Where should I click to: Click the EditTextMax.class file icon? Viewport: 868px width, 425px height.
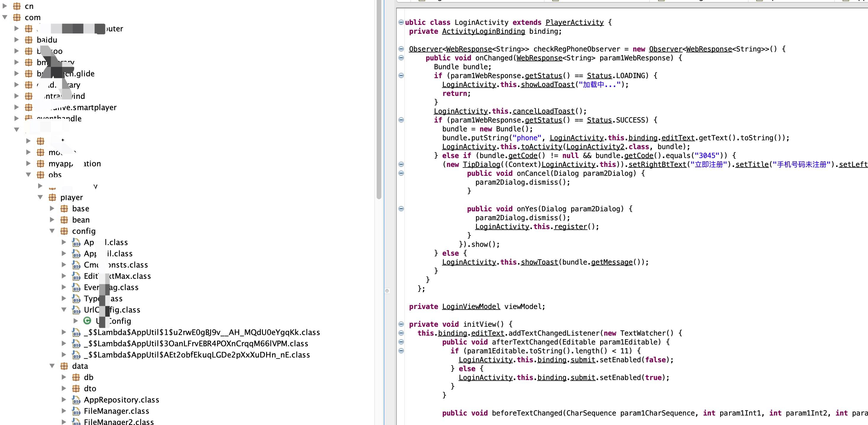tap(76, 276)
